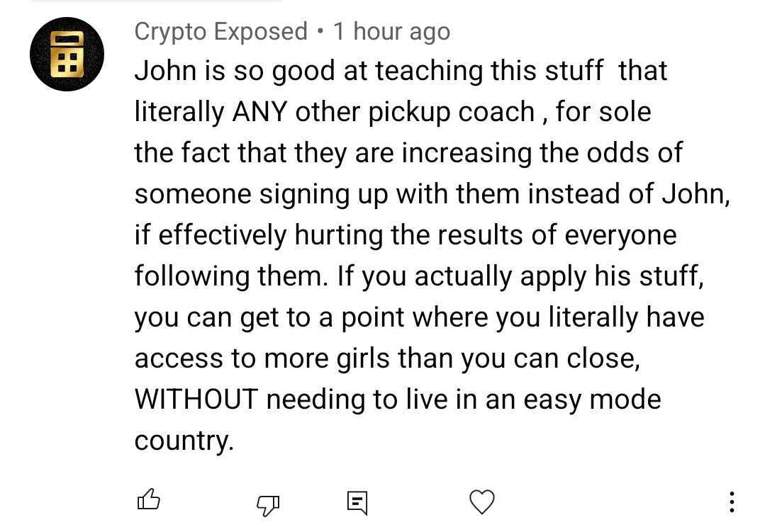Viewport: 765px width, 532px height.
Task: Click the phrase "easy mode"
Action: point(592,400)
